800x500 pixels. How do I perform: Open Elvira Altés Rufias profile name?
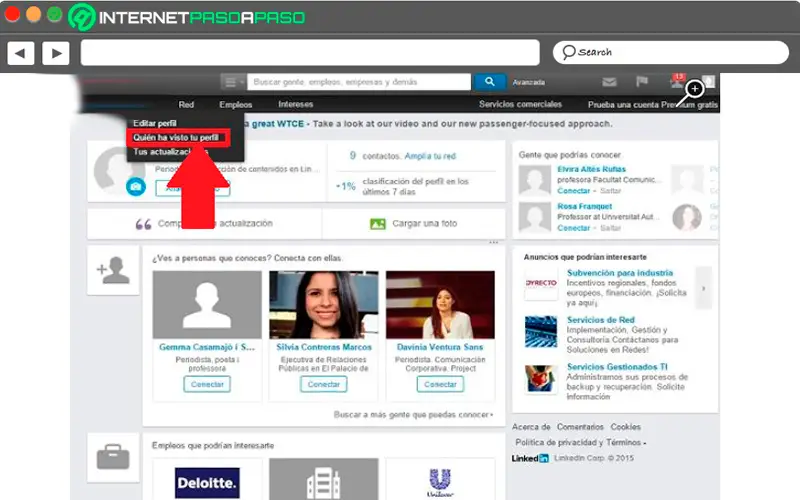tap(591, 169)
